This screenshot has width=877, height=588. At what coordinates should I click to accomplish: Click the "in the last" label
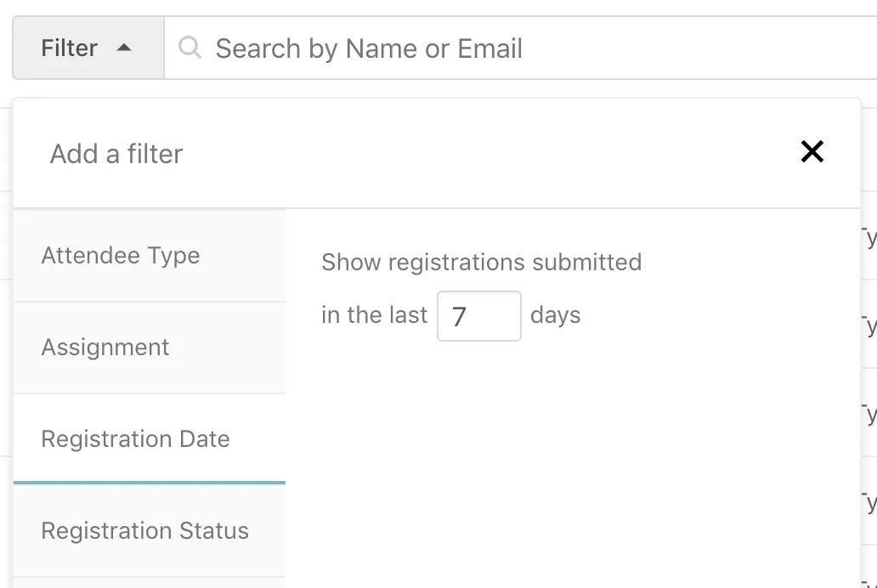coord(374,315)
